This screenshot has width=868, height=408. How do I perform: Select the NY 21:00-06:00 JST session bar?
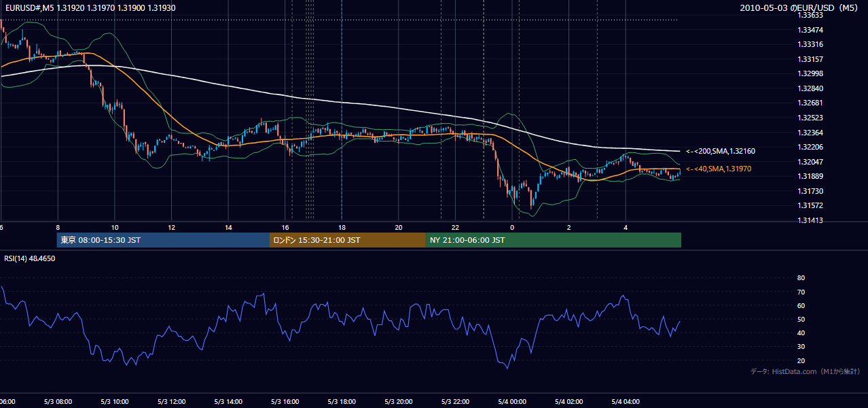point(554,240)
